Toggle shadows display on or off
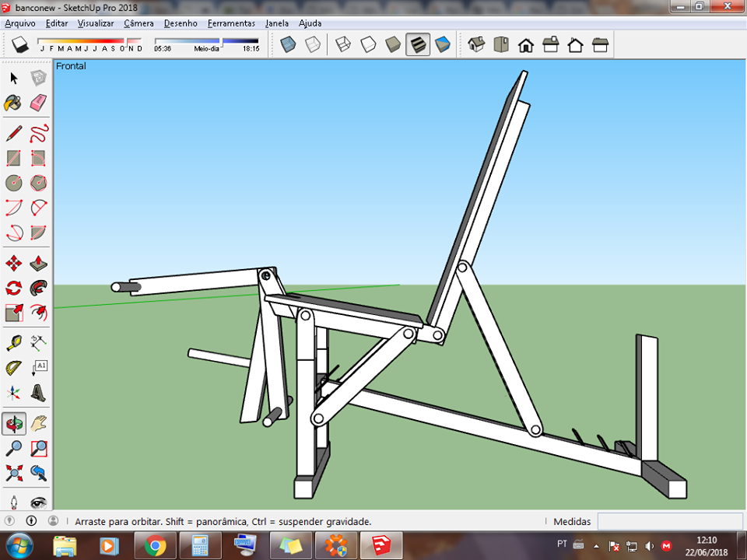This screenshot has width=747, height=560. pyautogui.click(x=20, y=45)
